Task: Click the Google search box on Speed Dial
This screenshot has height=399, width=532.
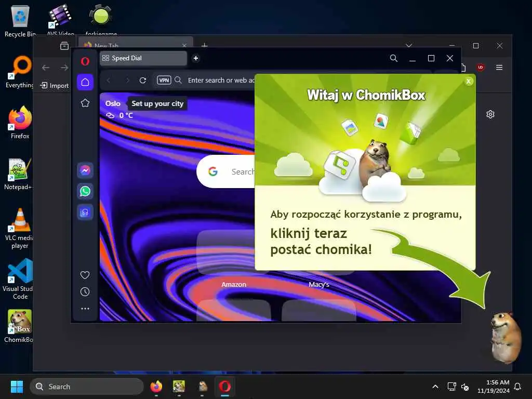Action: point(226,171)
